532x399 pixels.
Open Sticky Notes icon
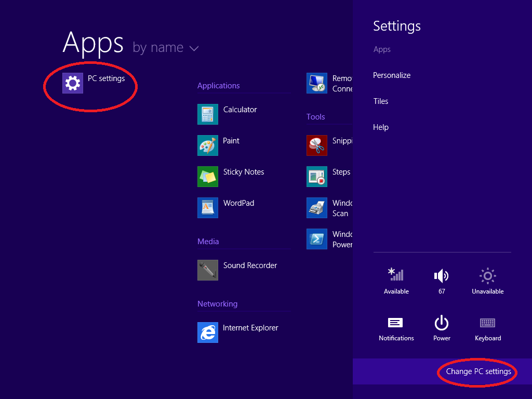pos(208,177)
